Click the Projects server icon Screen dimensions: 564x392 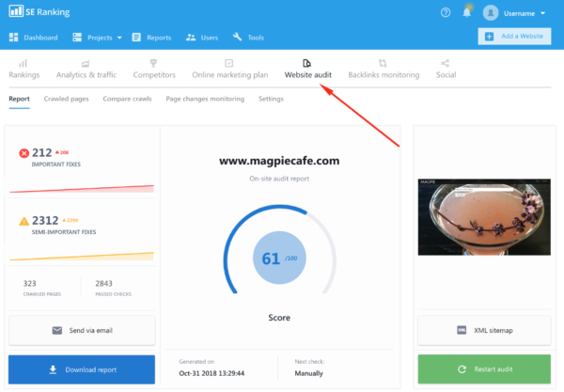[x=77, y=38]
